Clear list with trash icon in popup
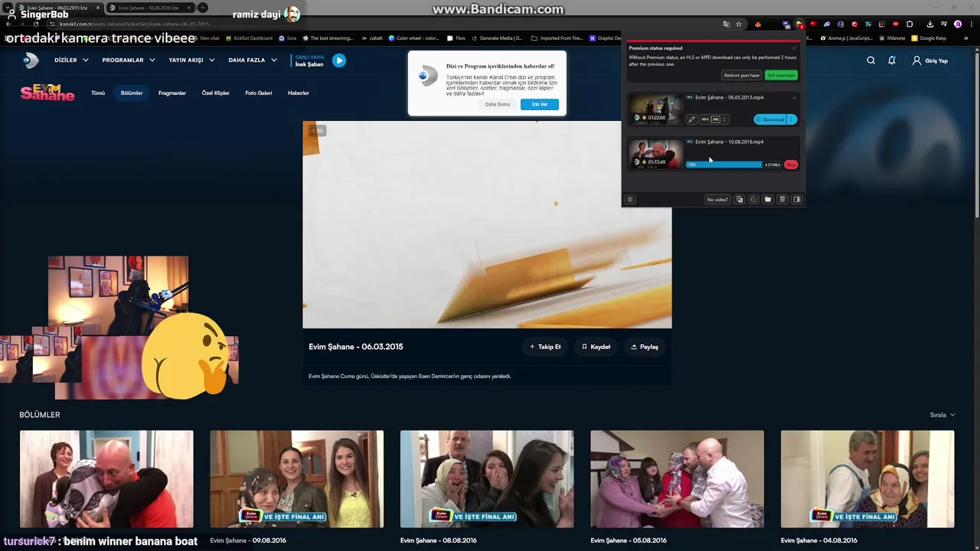Viewport: 980px width, 551px height. click(x=782, y=200)
